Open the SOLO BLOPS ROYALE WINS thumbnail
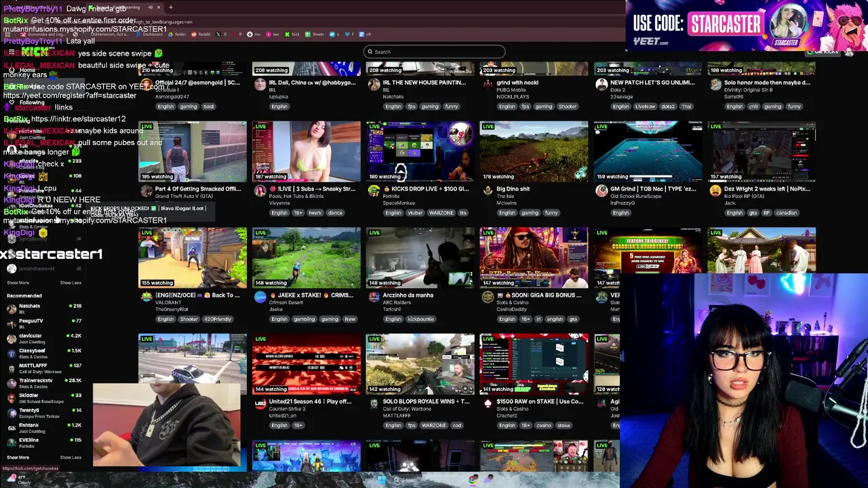Screen dimensions: 868x488 [420, 365]
